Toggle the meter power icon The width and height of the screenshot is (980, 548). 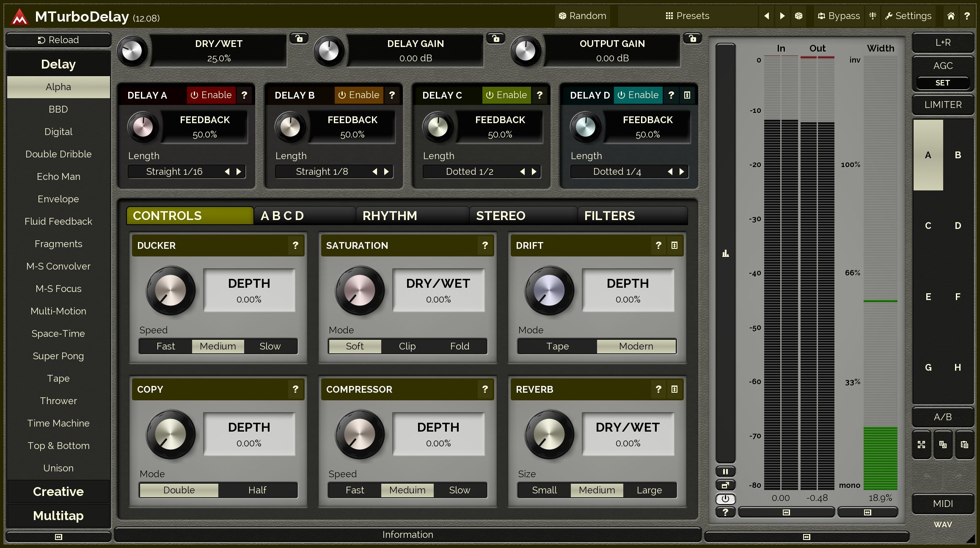click(x=725, y=498)
